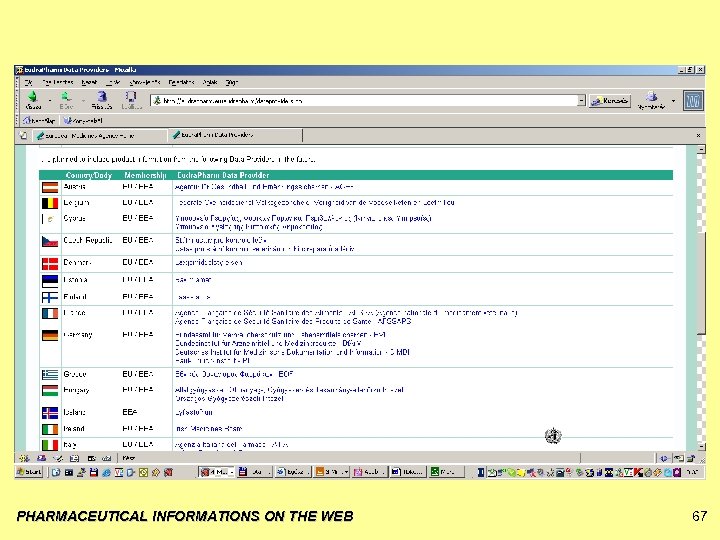
Task: Click the France flag icon
Action: tap(50, 313)
